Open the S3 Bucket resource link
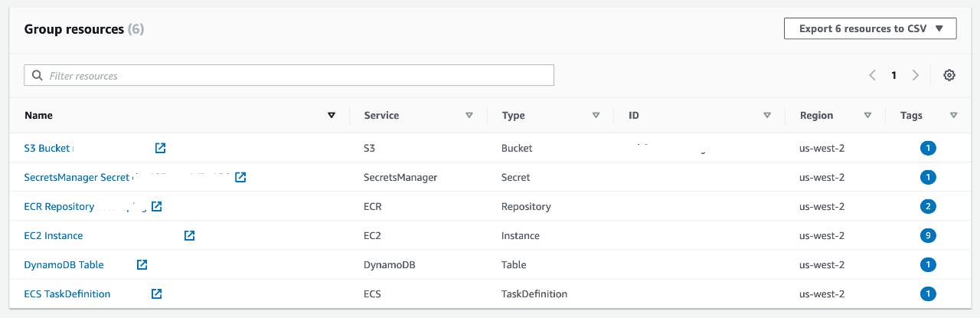 (x=47, y=148)
